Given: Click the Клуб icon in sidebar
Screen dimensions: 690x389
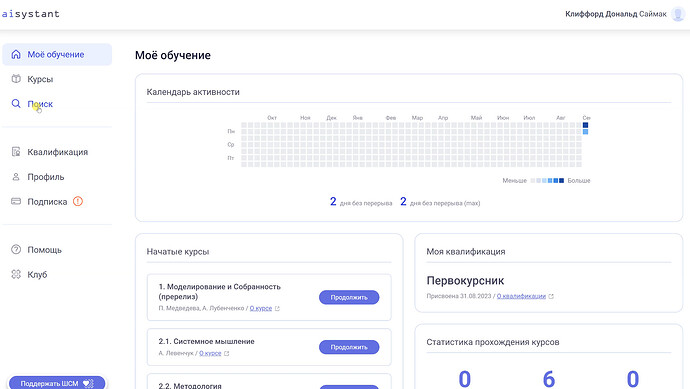Looking at the screenshot, I should [x=16, y=274].
